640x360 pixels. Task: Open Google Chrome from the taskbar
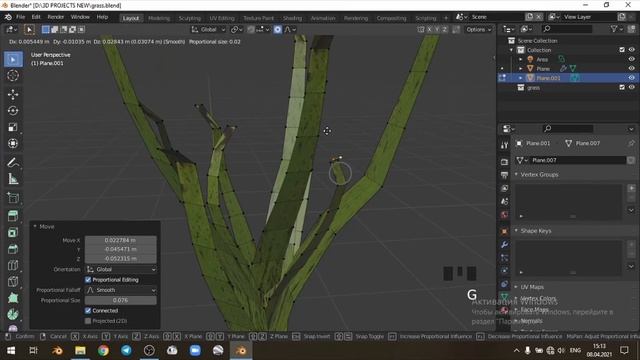[103, 350]
